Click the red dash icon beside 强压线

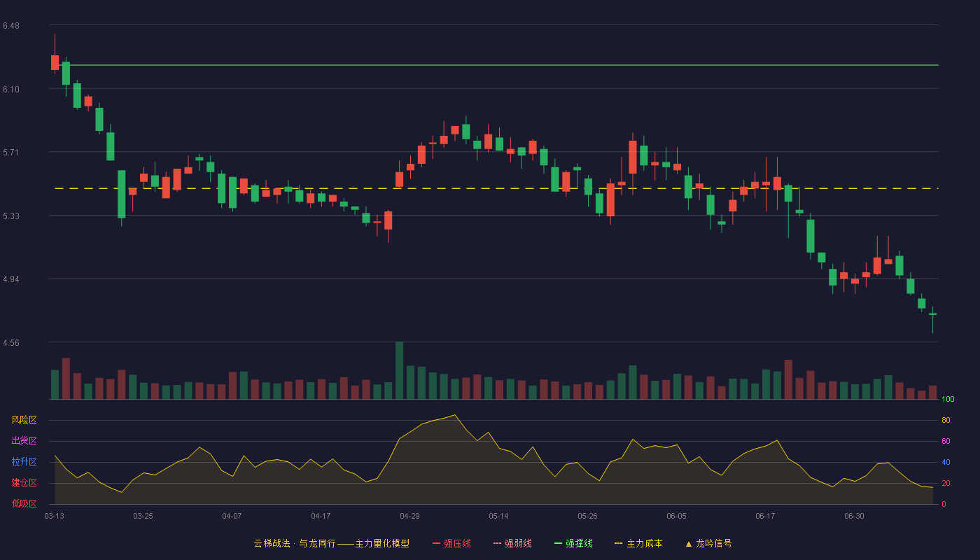tap(436, 544)
